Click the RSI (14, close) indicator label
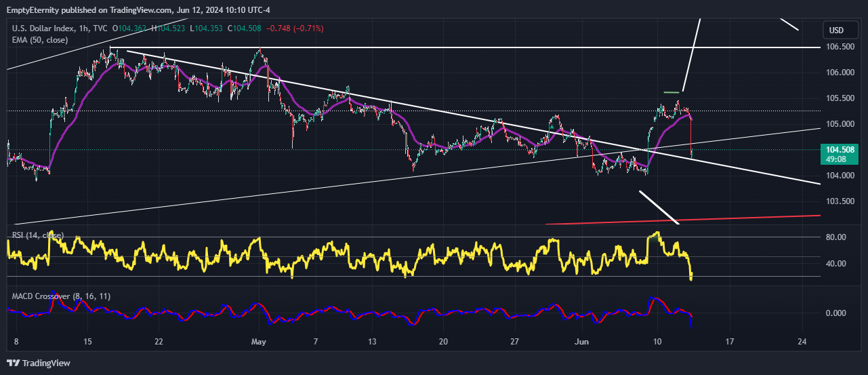868x375 pixels. pyautogui.click(x=38, y=235)
